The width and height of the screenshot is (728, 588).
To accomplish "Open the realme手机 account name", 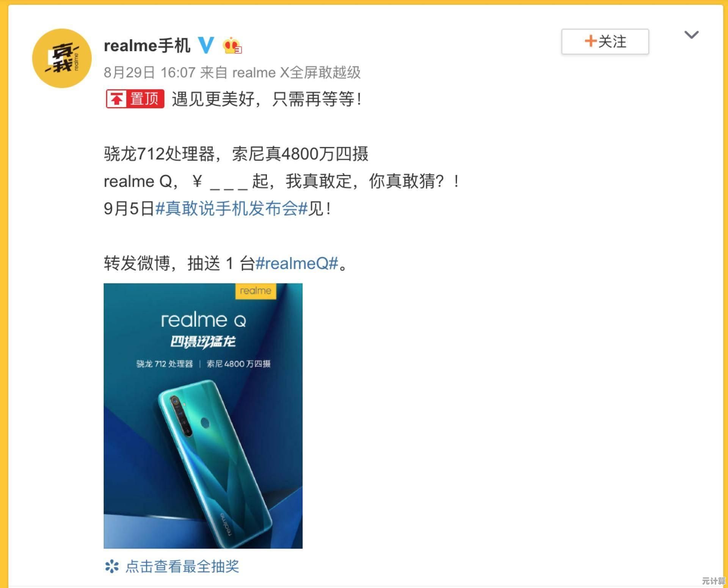I will (x=147, y=45).
